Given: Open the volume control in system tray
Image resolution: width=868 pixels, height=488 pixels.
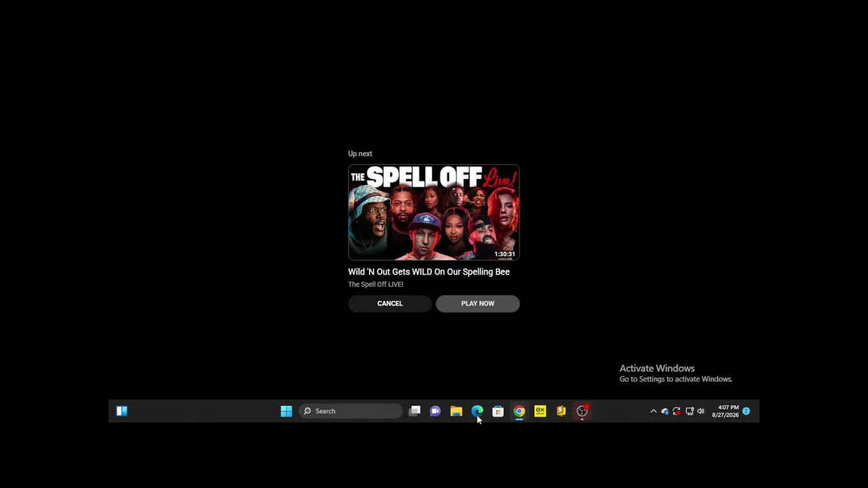Looking at the screenshot, I should point(701,411).
